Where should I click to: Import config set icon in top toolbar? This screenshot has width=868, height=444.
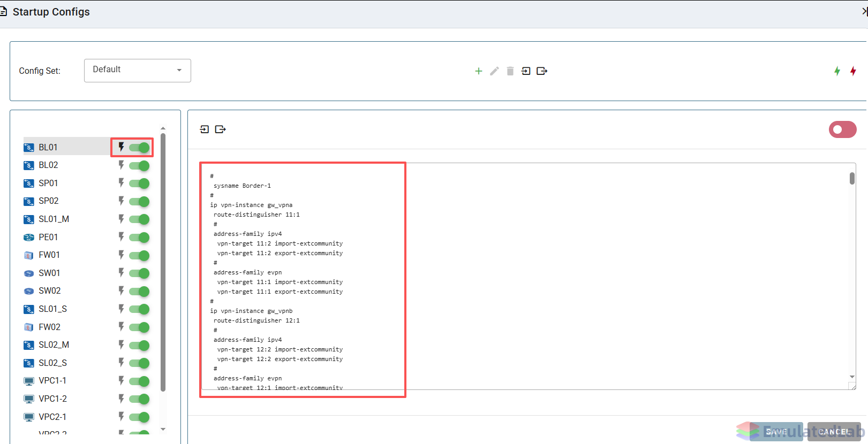point(526,71)
